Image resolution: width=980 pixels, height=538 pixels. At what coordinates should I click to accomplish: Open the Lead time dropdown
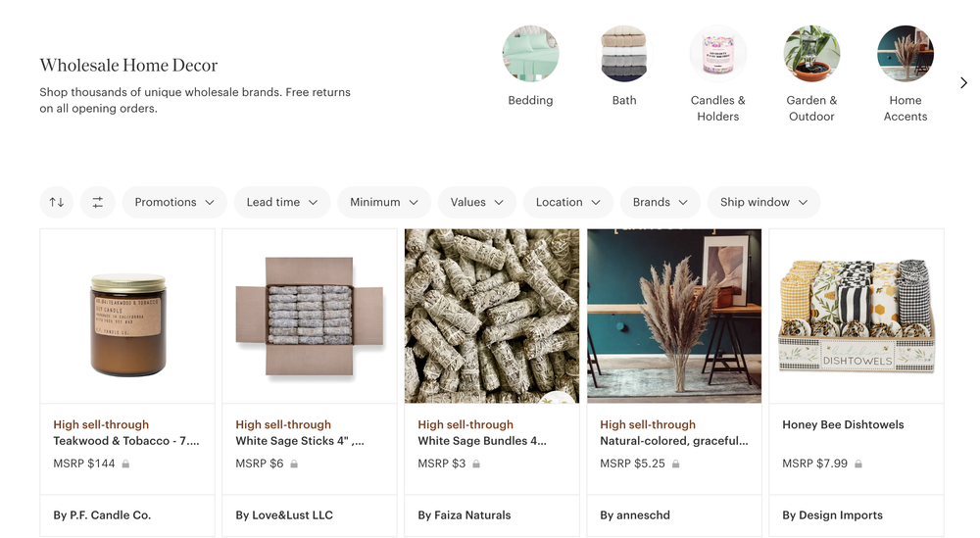pyautogui.click(x=282, y=202)
